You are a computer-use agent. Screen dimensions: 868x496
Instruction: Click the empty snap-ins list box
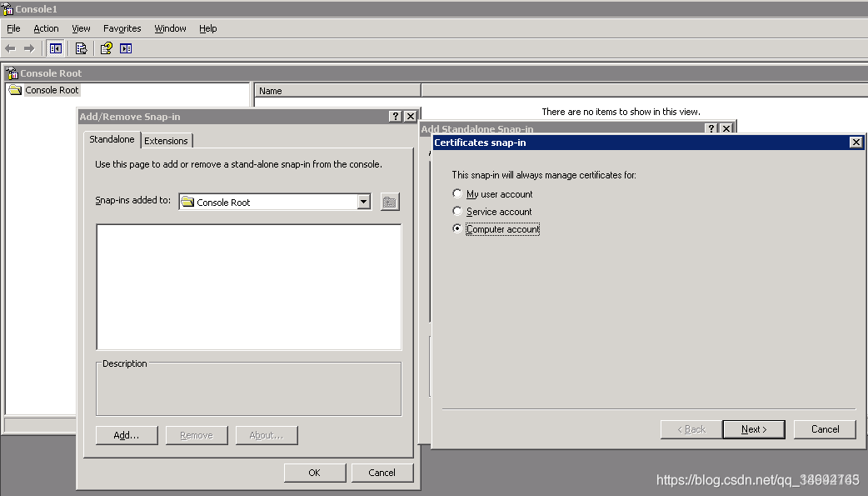pyautogui.click(x=248, y=287)
